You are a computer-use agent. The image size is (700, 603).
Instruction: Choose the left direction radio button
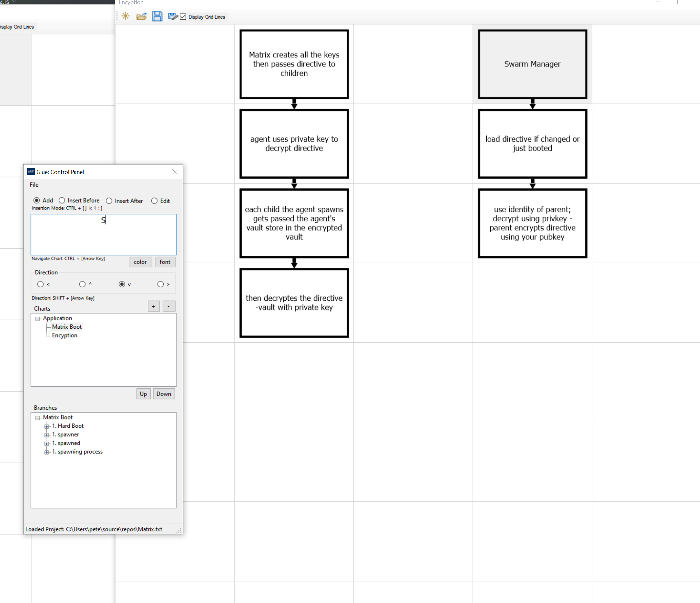[40, 284]
